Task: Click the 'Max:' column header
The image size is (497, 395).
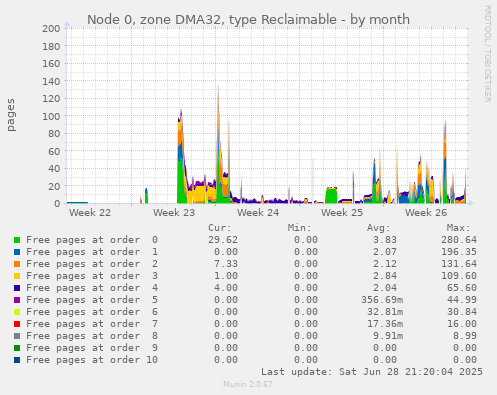Action: pos(459,228)
